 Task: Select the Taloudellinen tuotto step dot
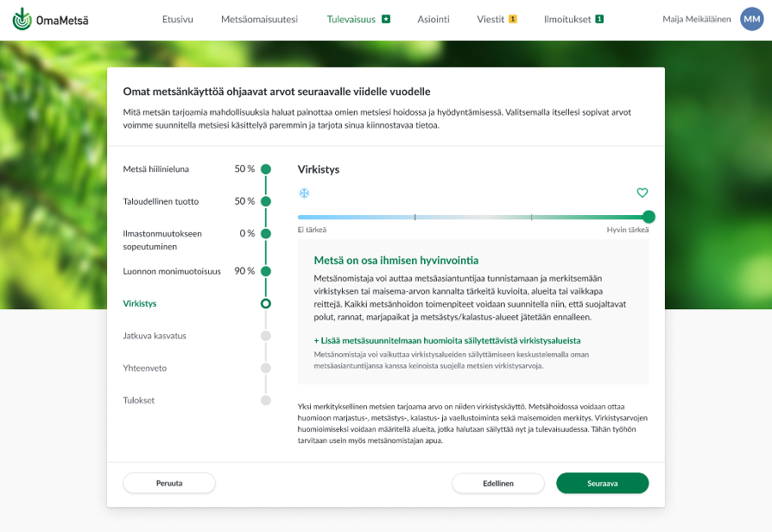coord(266,201)
